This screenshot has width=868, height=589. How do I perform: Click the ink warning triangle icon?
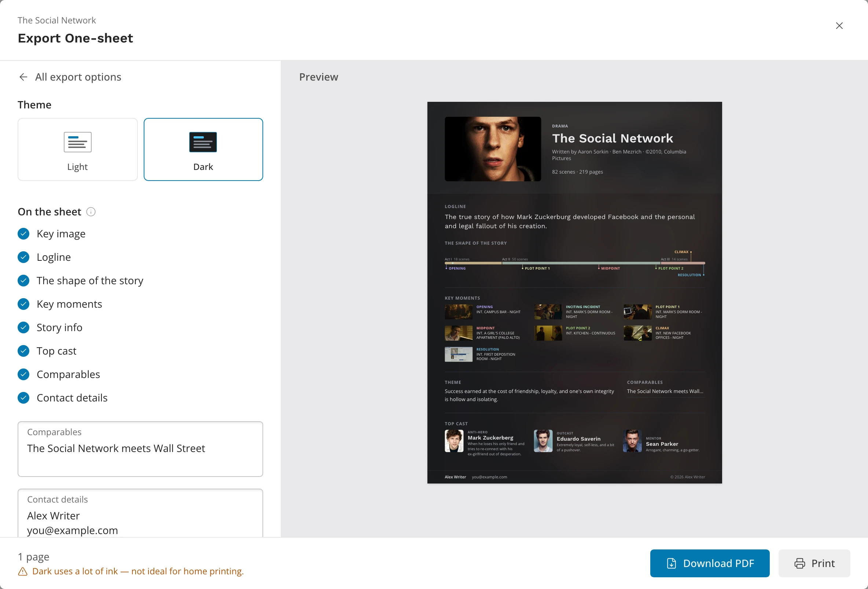[23, 571]
